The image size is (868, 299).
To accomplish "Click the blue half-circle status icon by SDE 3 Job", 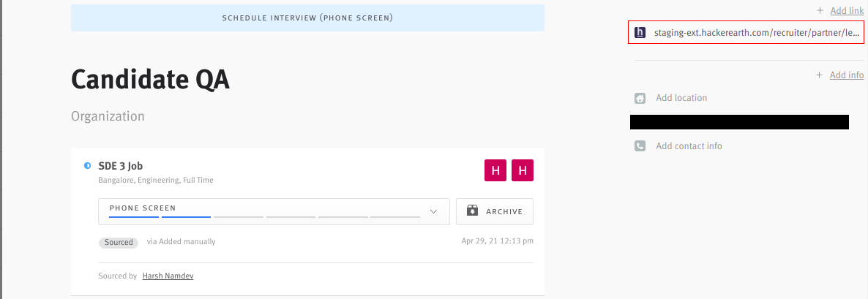I will pos(87,166).
